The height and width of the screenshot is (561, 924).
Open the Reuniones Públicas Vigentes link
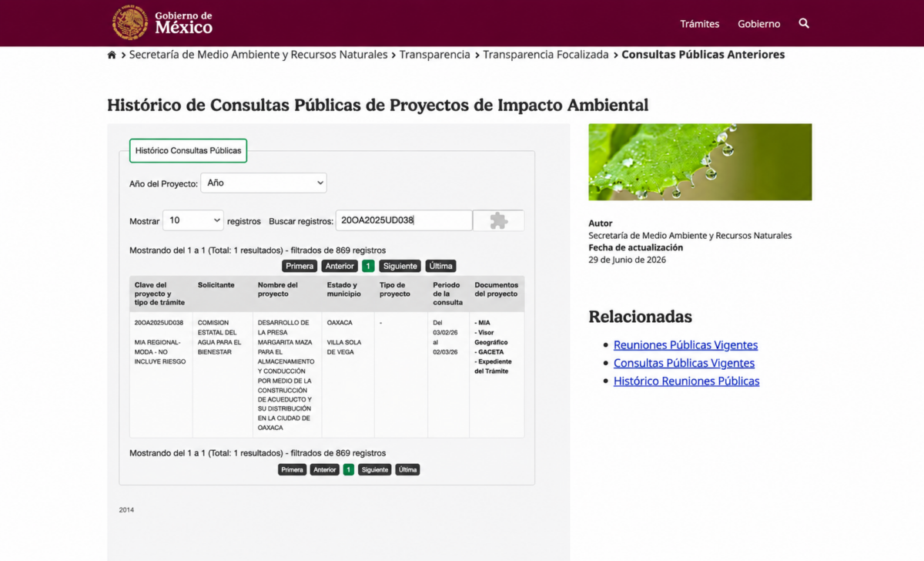[685, 345]
